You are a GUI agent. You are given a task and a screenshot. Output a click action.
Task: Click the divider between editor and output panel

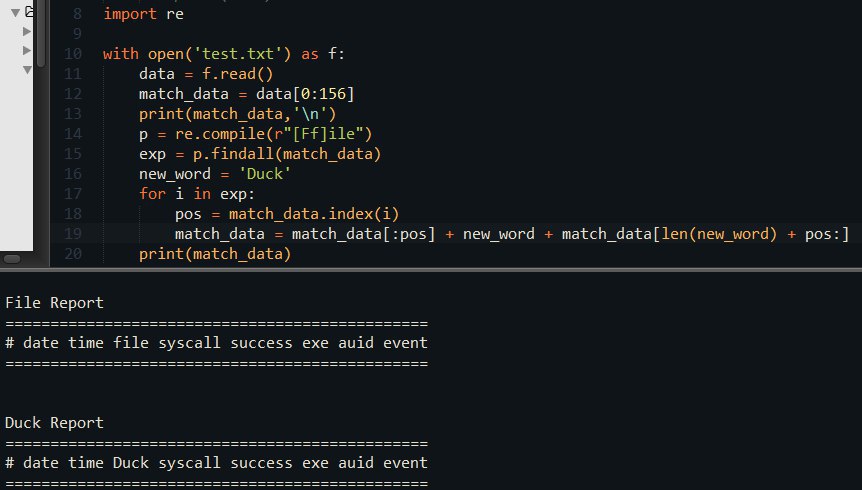tap(431, 269)
